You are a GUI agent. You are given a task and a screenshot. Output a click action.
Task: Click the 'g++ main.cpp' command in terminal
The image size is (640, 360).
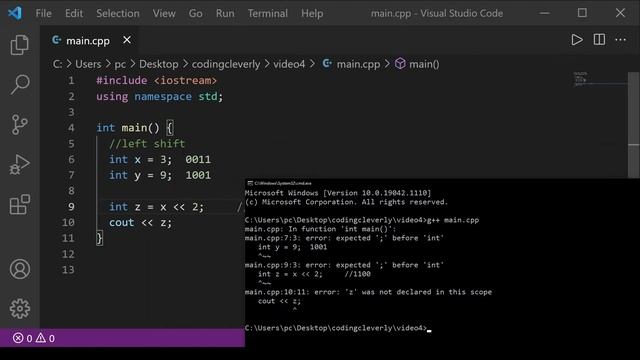click(x=453, y=220)
